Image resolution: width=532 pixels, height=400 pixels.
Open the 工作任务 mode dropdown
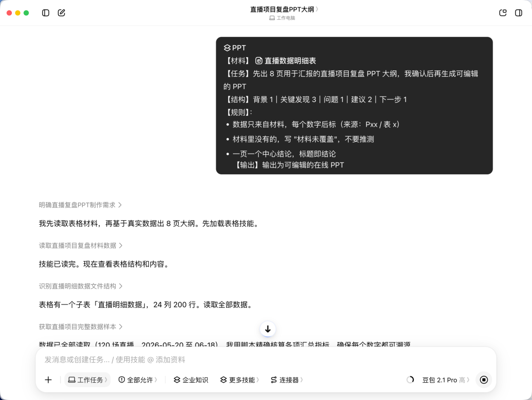[88, 380]
